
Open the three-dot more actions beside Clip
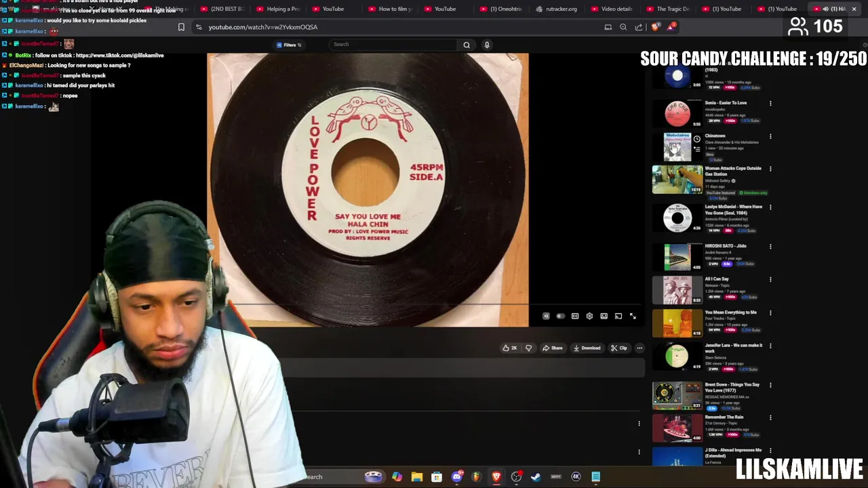[x=639, y=348]
